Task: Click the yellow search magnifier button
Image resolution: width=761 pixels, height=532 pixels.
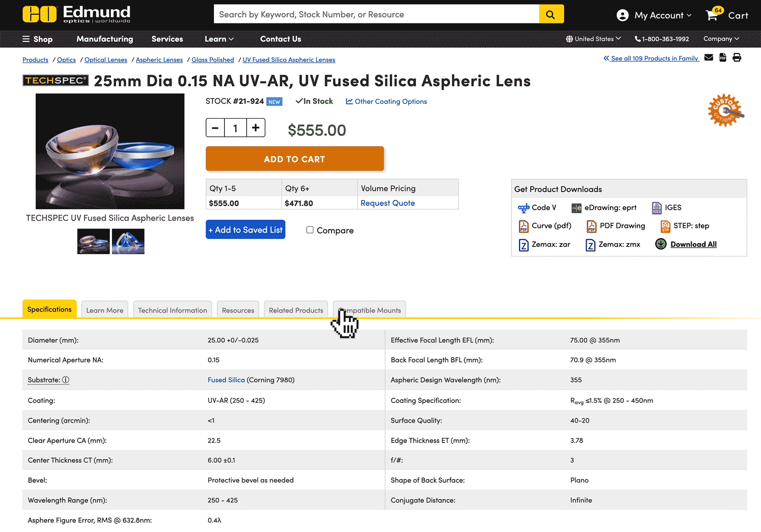Action: [551, 15]
